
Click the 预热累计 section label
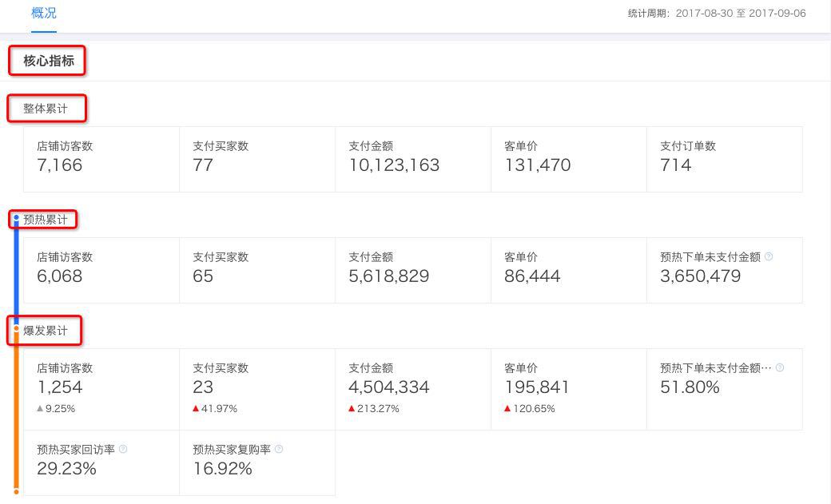coord(44,219)
